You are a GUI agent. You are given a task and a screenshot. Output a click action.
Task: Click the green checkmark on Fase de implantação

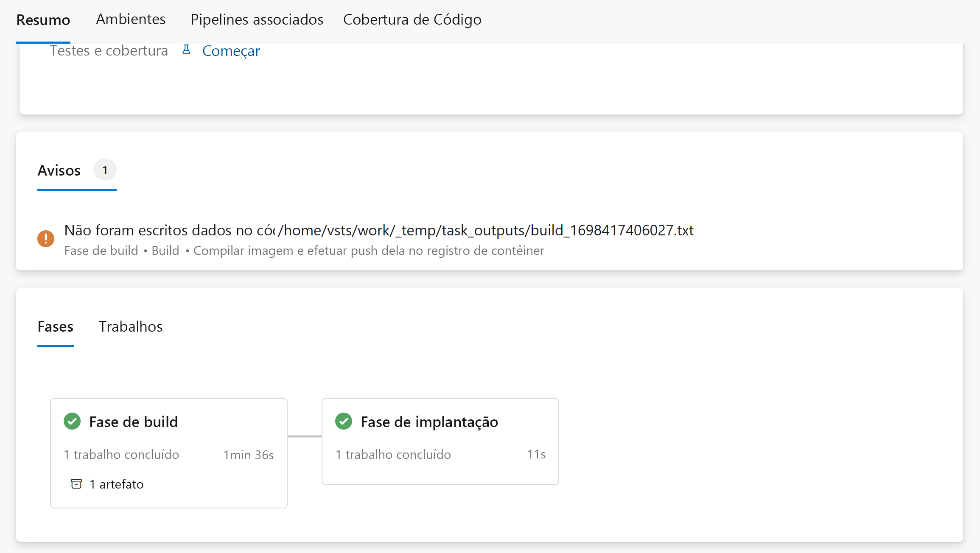[344, 421]
